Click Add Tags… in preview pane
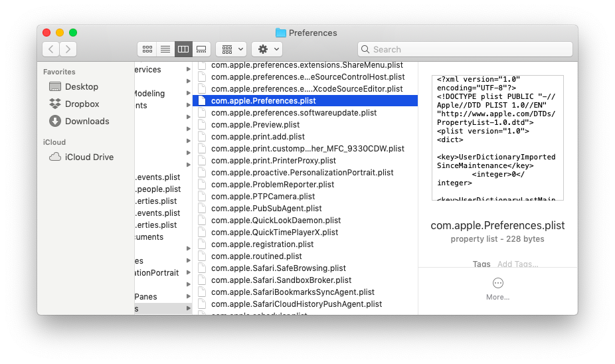This screenshot has width=615, height=364. click(x=518, y=264)
